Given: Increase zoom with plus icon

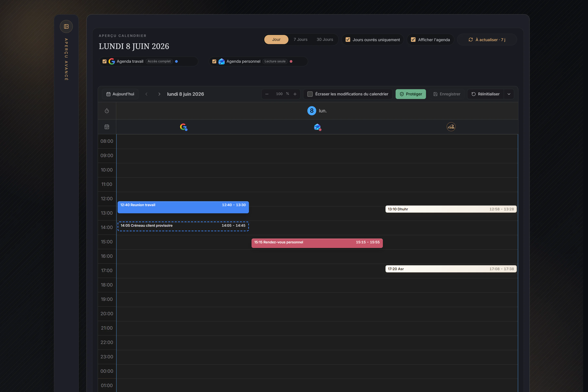Looking at the screenshot, I should tap(295, 94).
